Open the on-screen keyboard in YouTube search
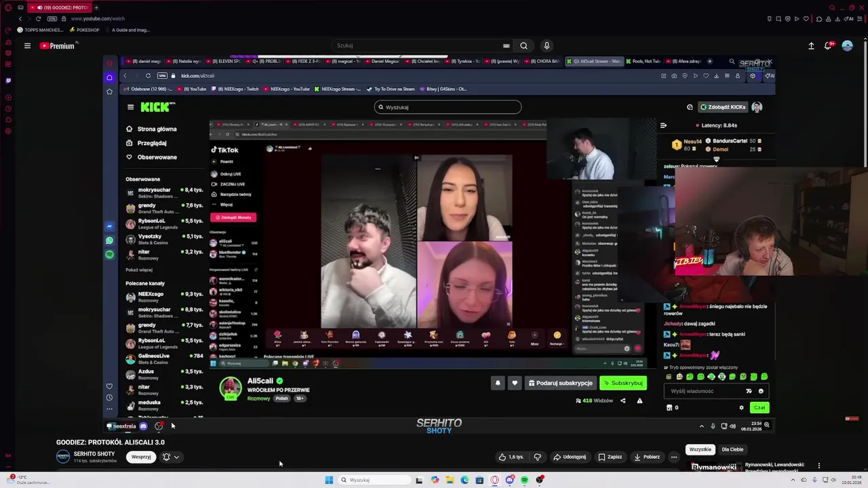This screenshot has width=868, height=488. 506,45
